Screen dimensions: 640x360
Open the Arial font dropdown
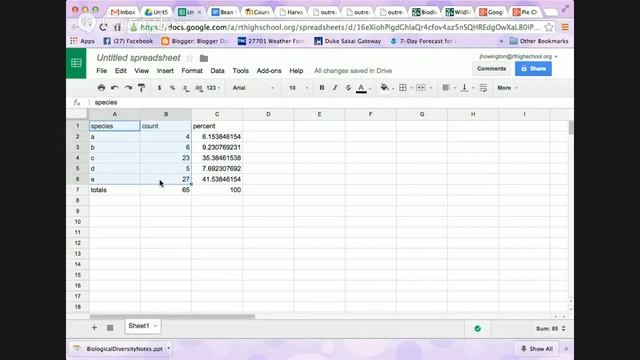point(253,88)
